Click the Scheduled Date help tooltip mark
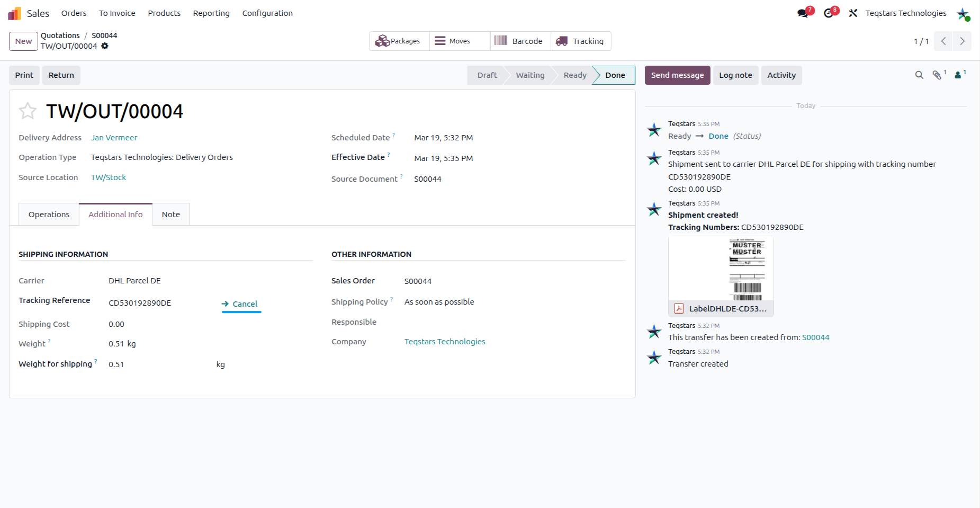The image size is (980, 508). (x=394, y=135)
